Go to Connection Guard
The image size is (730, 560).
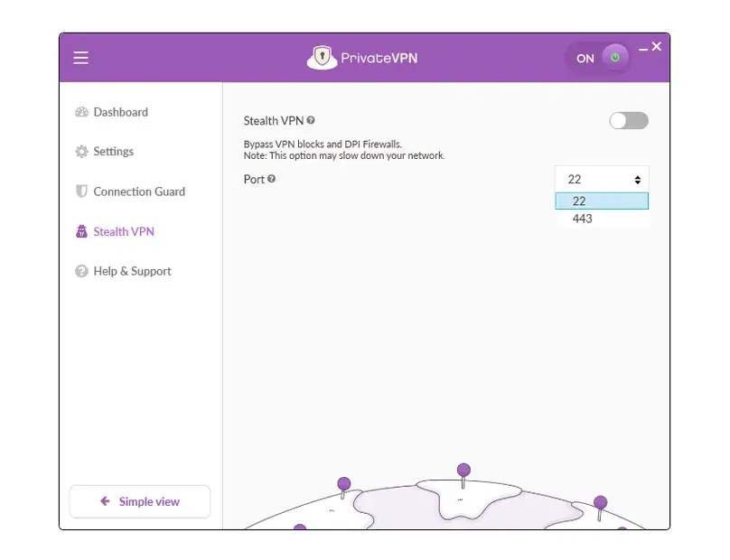click(x=130, y=191)
